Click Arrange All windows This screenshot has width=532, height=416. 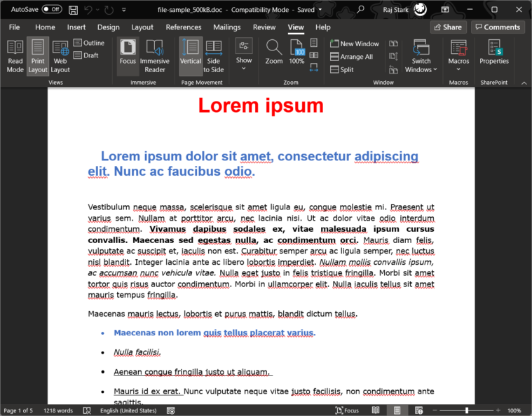(x=351, y=57)
